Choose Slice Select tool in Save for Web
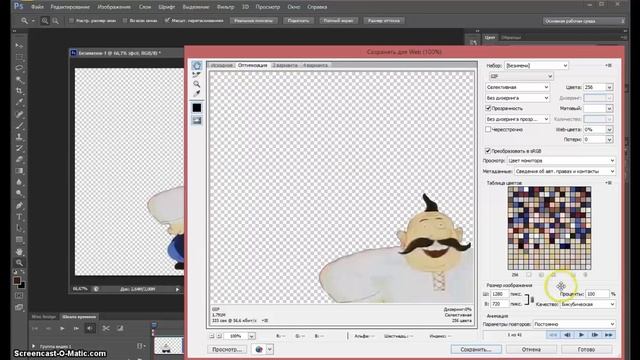This screenshot has height=360, width=640. point(197,75)
